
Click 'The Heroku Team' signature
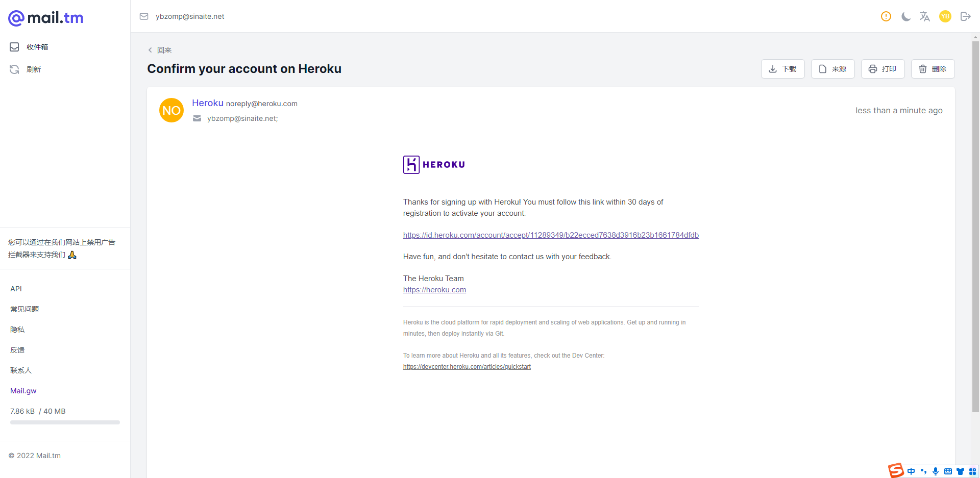pyautogui.click(x=433, y=279)
